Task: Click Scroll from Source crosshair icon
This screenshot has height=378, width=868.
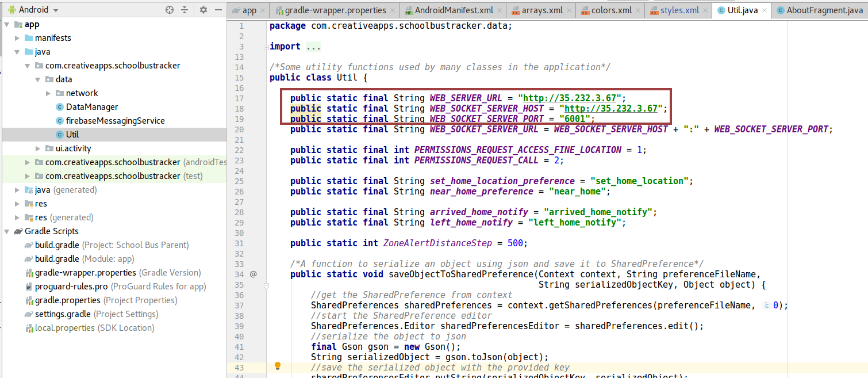Action: [169, 9]
